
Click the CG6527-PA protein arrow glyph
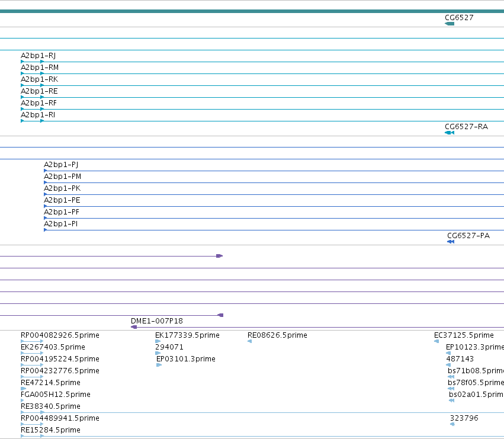pos(451,242)
